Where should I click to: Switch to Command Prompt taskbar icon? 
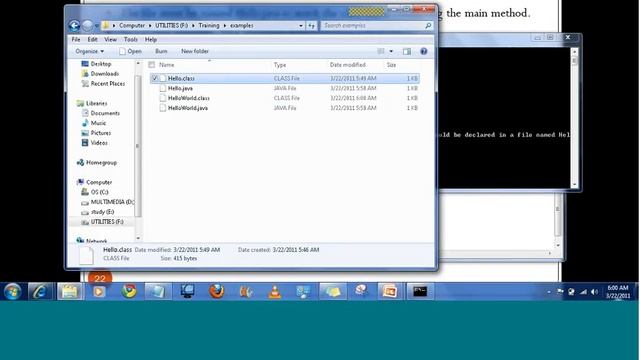(420, 291)
